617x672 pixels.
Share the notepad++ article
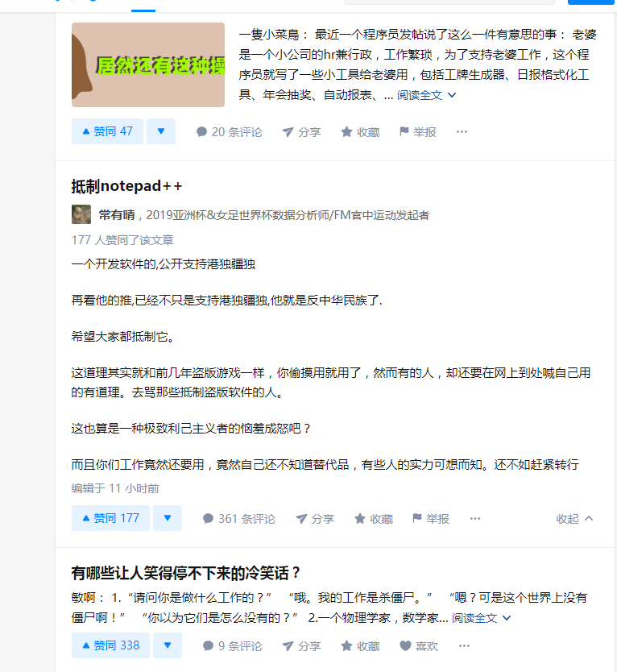coord(314,519)
